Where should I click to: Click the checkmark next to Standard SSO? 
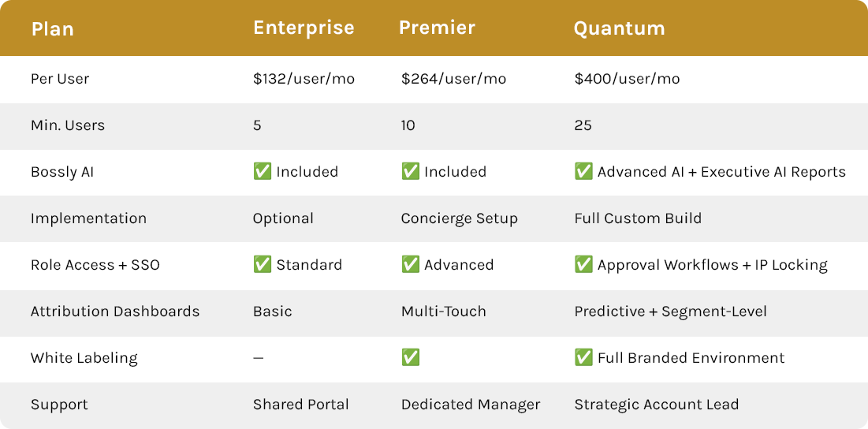click(263, 265)
